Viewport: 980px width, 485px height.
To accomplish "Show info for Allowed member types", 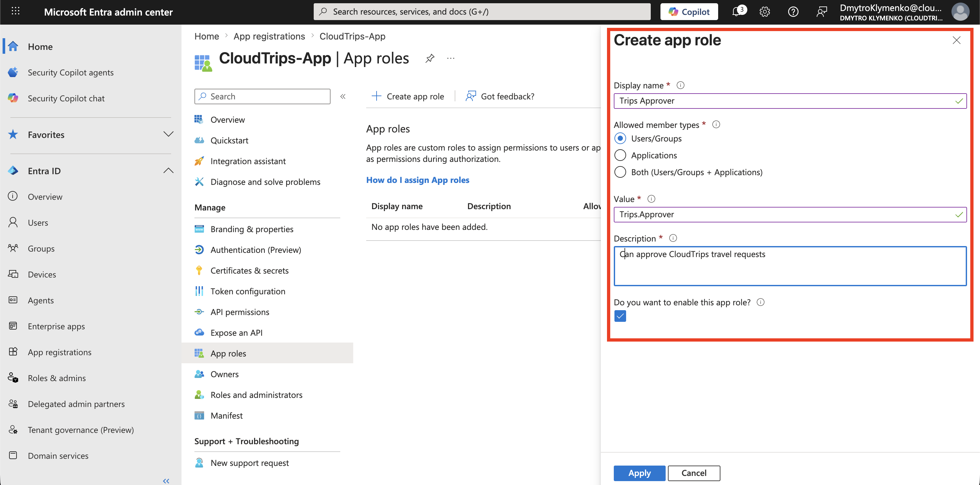I will coord(716,124).
